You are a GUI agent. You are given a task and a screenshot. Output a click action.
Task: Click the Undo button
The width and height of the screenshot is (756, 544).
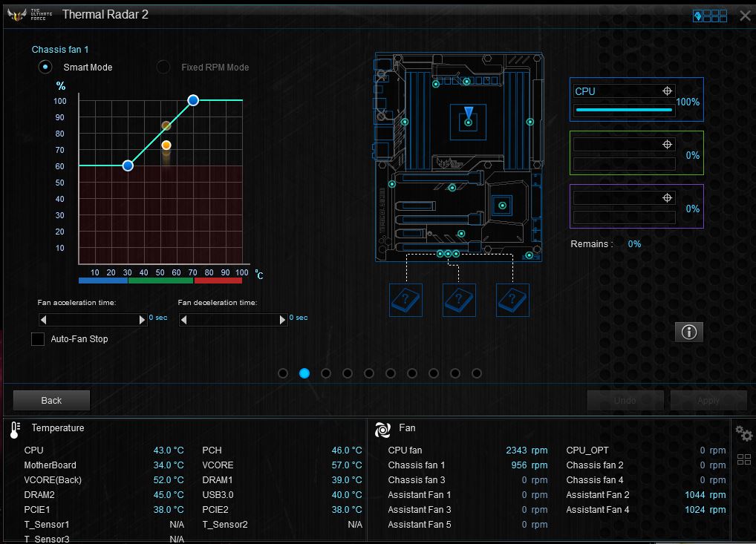click(625, 401)
